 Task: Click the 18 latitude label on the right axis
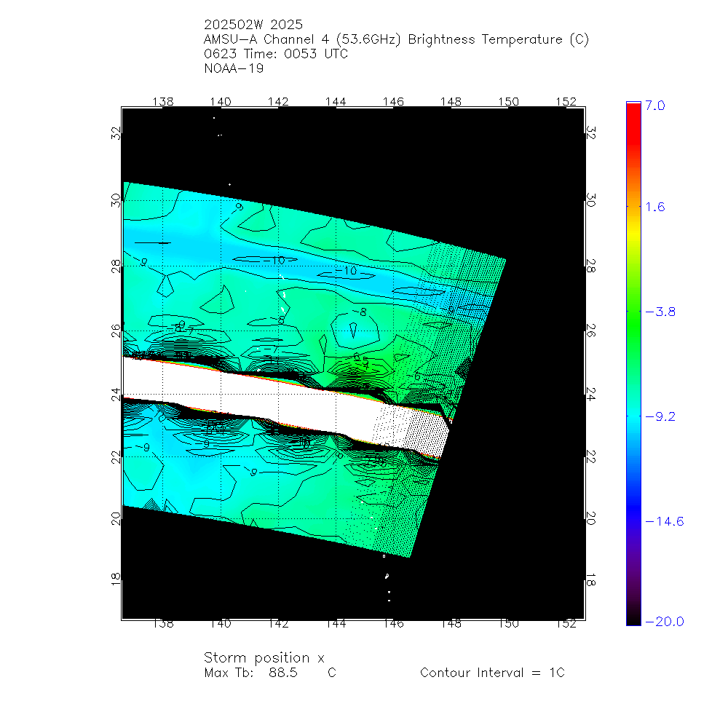(590, 578)
